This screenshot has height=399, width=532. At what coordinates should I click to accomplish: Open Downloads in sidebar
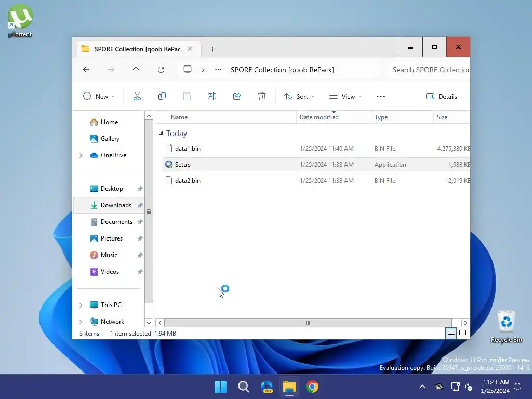pyautogui.click(x=109, y=205)
